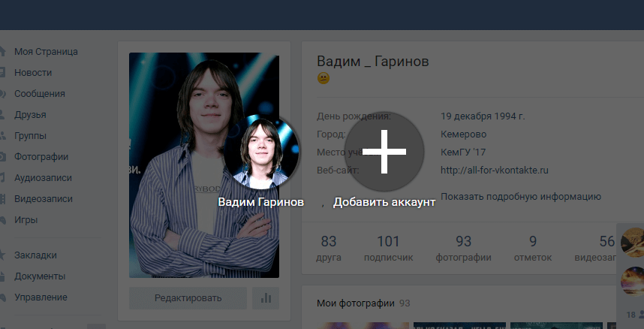Open Группы in sidebar
The width and height of the screenshot is (644, 329).
30,135
